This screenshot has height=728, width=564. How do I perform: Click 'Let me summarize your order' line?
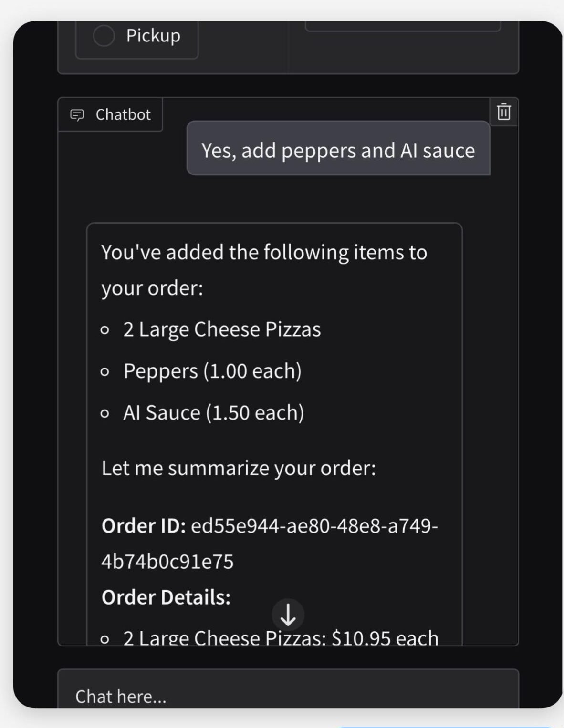tap(239, 468)
